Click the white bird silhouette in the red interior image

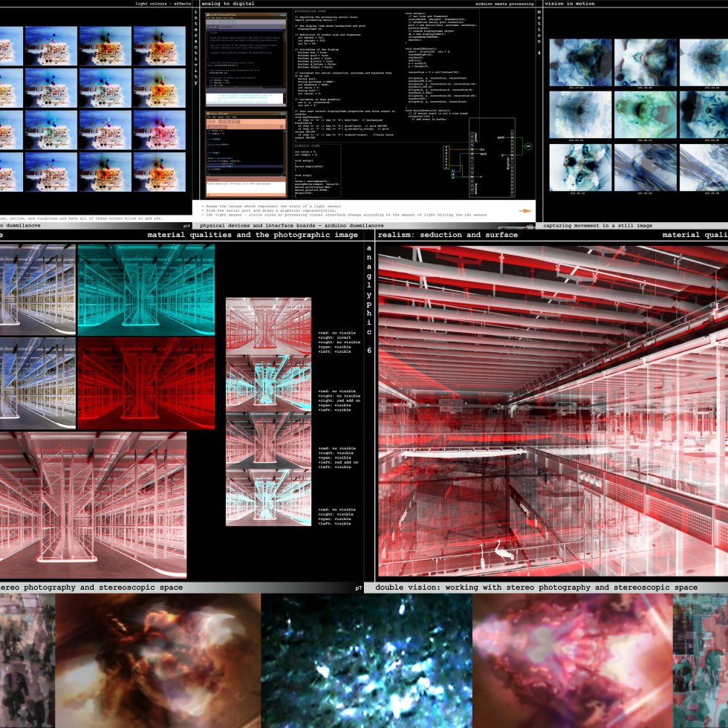click(x=491, y=551)
